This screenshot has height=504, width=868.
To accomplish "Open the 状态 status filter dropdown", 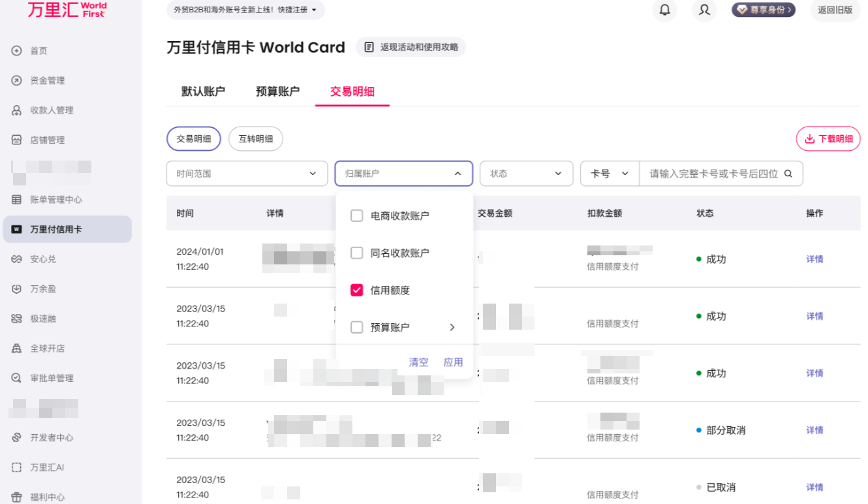I will point(526,173).
